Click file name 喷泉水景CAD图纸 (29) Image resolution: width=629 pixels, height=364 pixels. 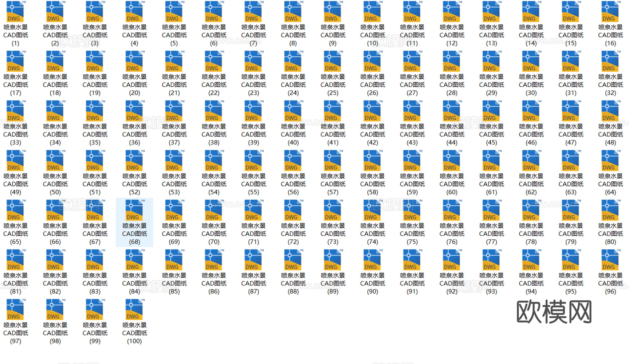[x=491, y=85]
